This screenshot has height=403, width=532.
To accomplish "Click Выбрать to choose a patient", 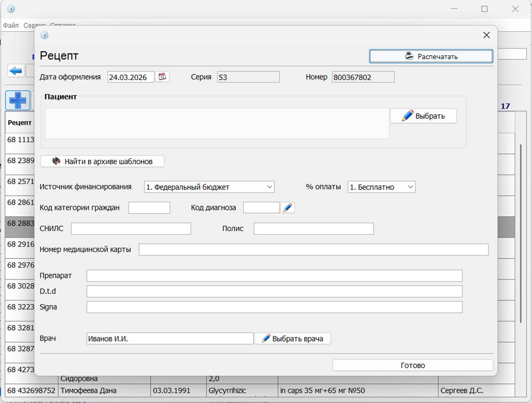I will 423,116.
